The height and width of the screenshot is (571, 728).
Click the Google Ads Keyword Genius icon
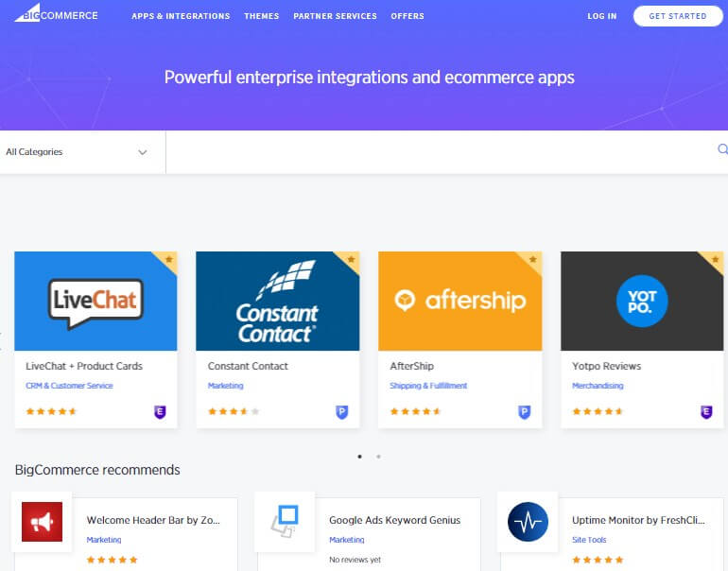click(285, 522)
